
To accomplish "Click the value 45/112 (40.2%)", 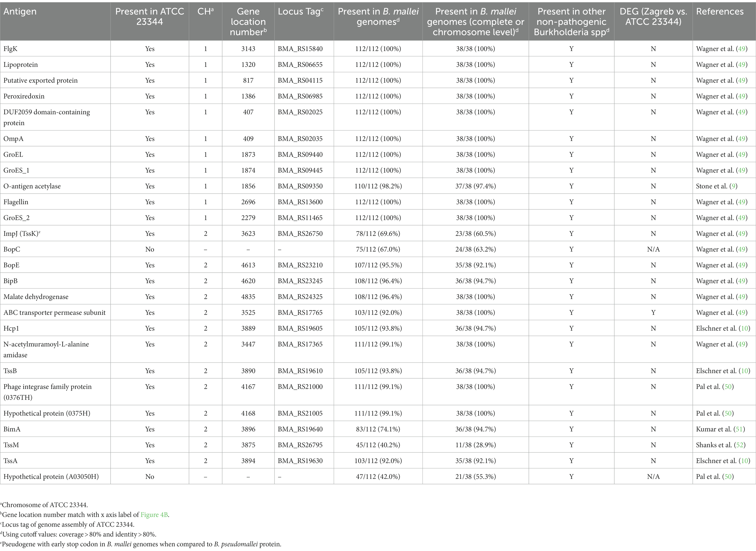I will (x=378, y=445).
